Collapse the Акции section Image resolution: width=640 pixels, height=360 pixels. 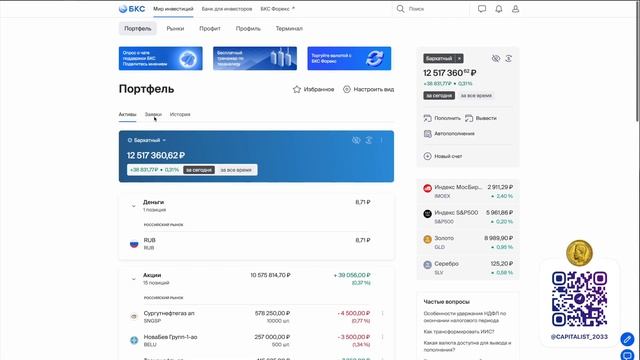tap(133, 279)
